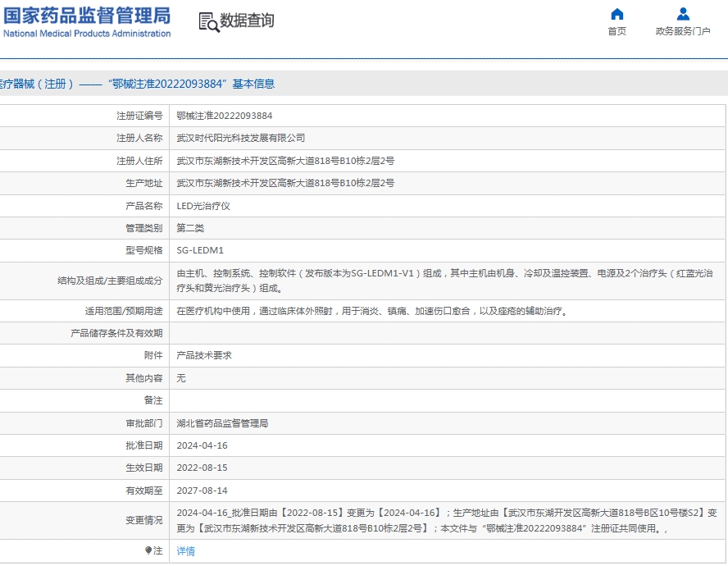Screen dimensions: 728x566
Task: Click approval date 2024-04-16
Action: (x=202, y=445)
